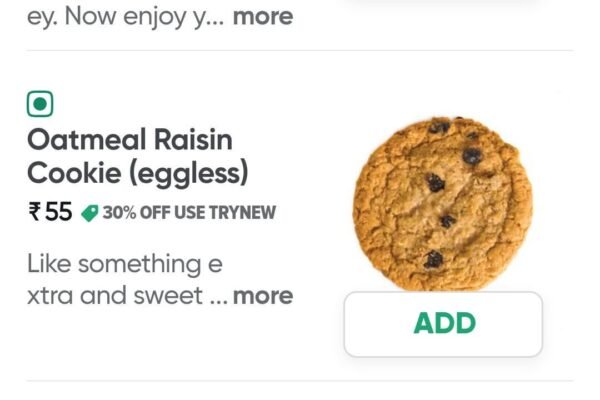Tap the ₹55 price
The image size is (600, 400).
pyautogui.click(x=50, y=212)
